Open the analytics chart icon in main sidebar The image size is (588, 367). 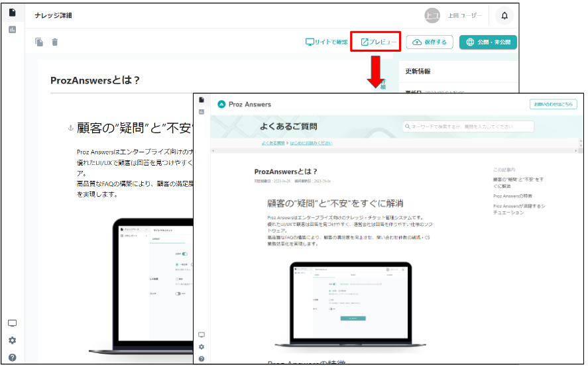coord(13,29)
